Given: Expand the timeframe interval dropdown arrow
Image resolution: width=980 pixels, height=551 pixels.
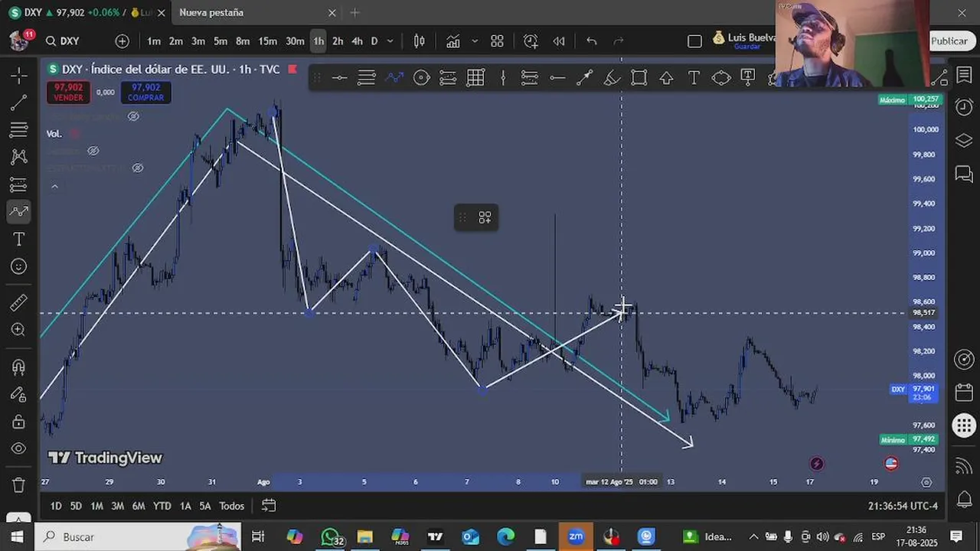Looking at the screenshot, I should (390, 41).
